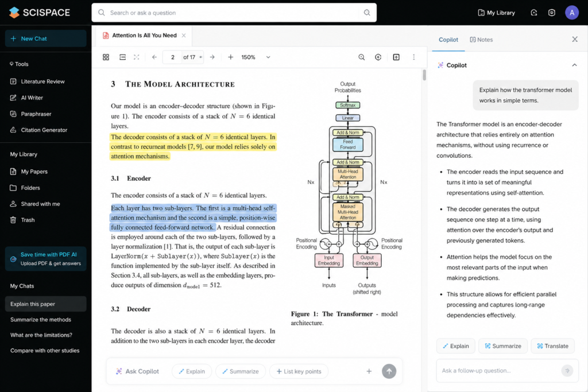Click the right-side search icon in search bar

tap(367, 13)
